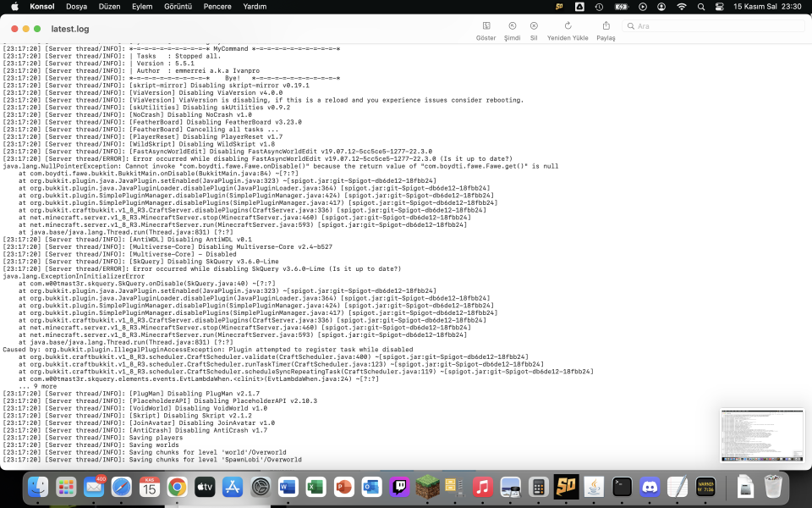Open Launchpad from the Dock

(x=66, y=488)
